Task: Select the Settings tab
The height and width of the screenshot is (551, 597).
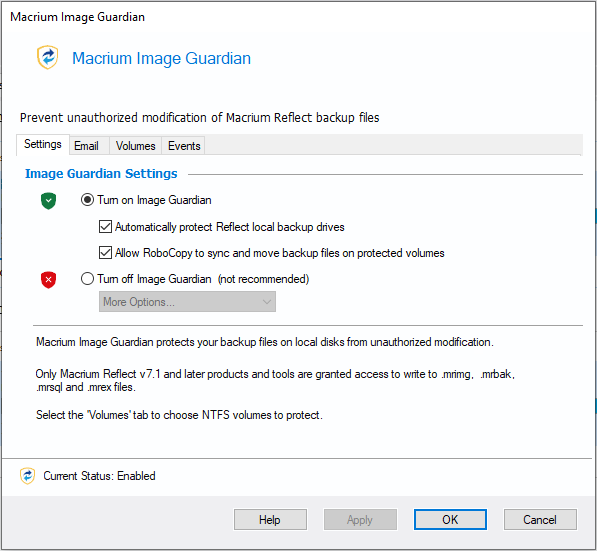Action: pos(43,144)
